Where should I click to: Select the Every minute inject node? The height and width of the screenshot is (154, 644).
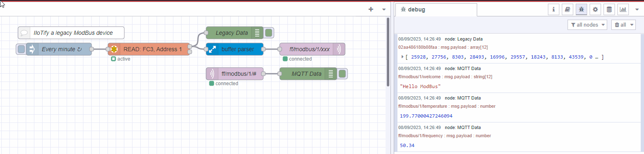(59, 49)
